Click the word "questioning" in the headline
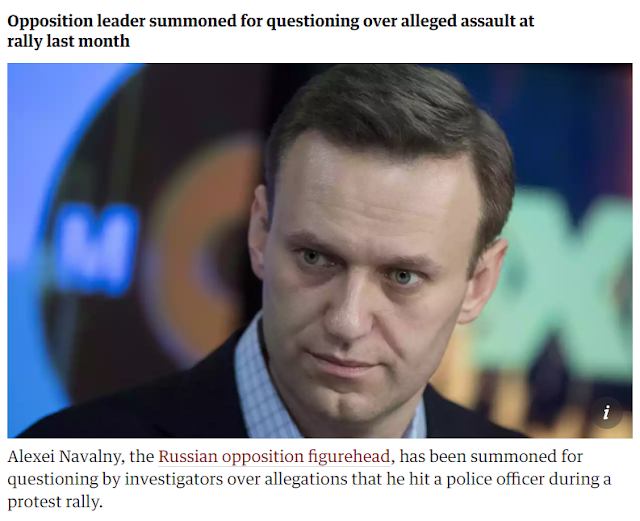The width and height of the screenshot is (640, 521). pos(313,21)
